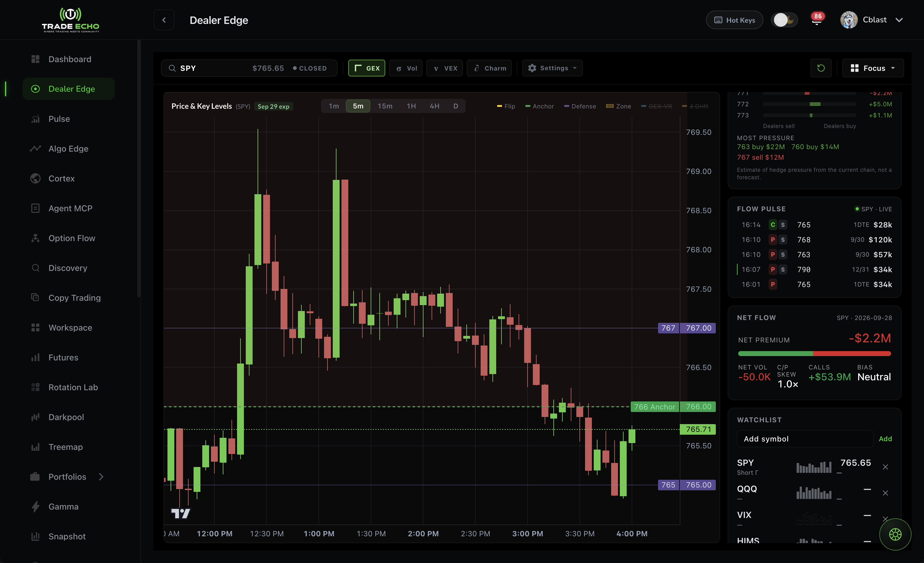Open the Hot Keys button
Screen dimensions: 924x563
[734, 20]
